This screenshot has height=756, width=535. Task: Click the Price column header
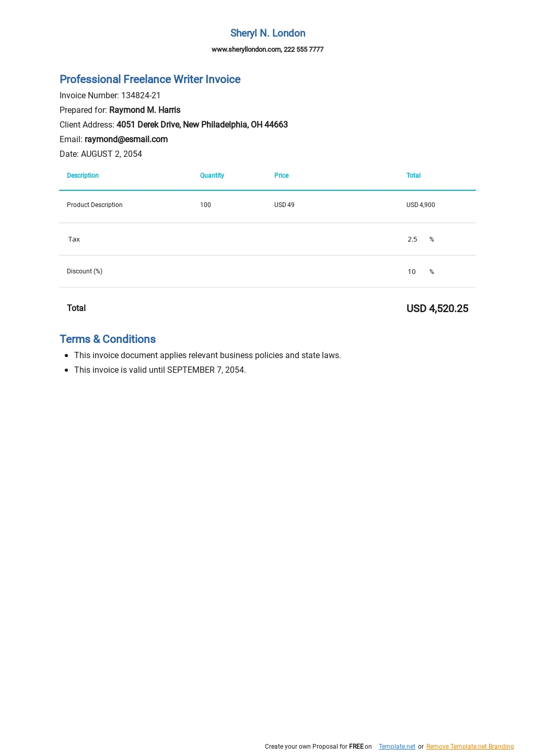(282, 176)
